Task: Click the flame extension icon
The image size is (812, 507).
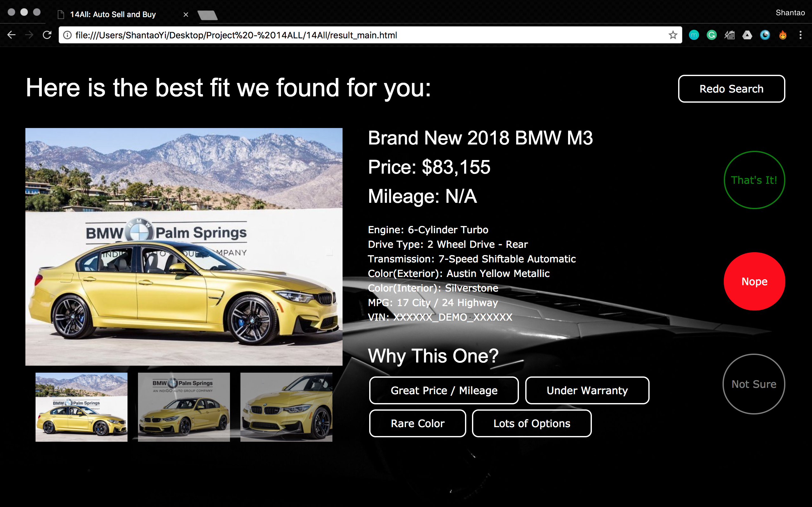Action: pos(783,35)
